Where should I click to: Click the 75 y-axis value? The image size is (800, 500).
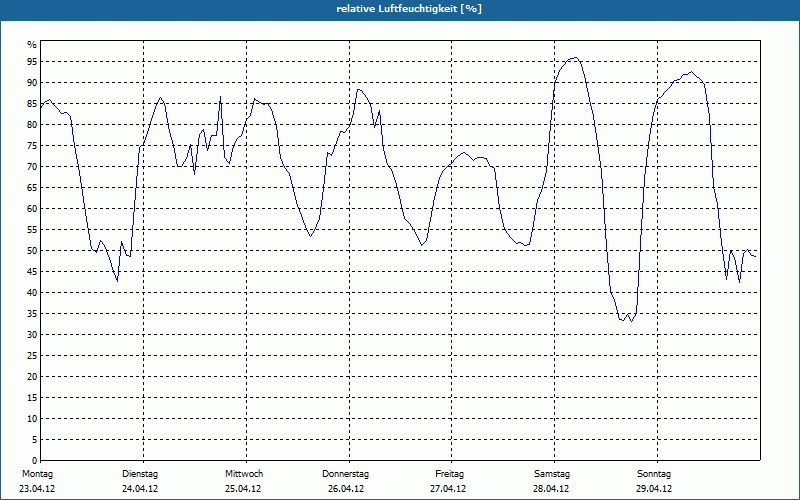tap(32, 145)
